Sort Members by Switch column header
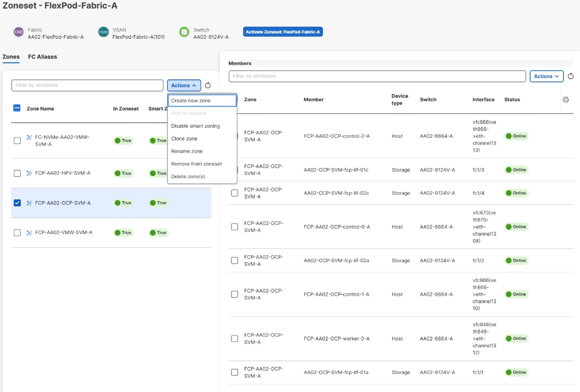The width and height of the screenshot is (580, 392). point(428,99)
